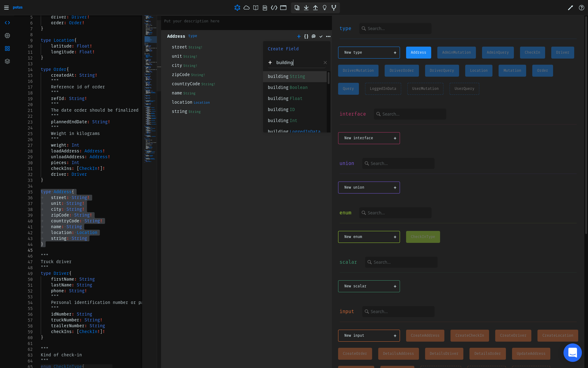Image resolution: width=588 pixels, height=368 pixels.
Task: Click the fork branch icon
Action: point(334,8)
